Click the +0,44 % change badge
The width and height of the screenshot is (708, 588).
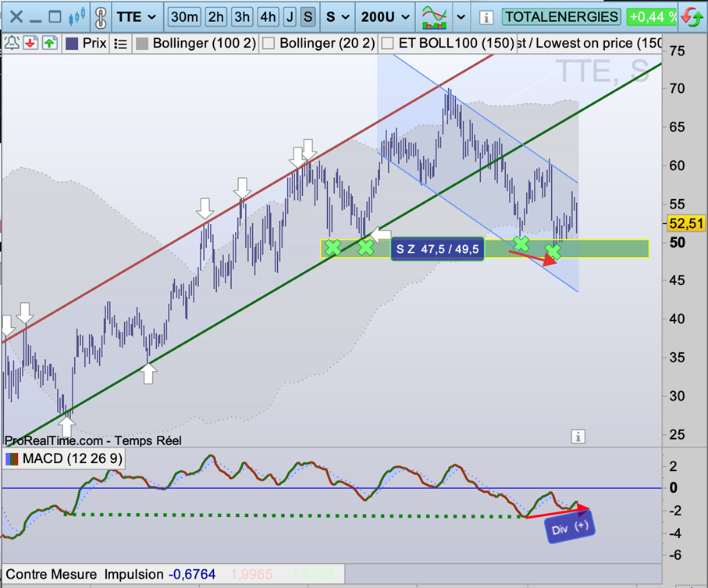coord(652,17)
